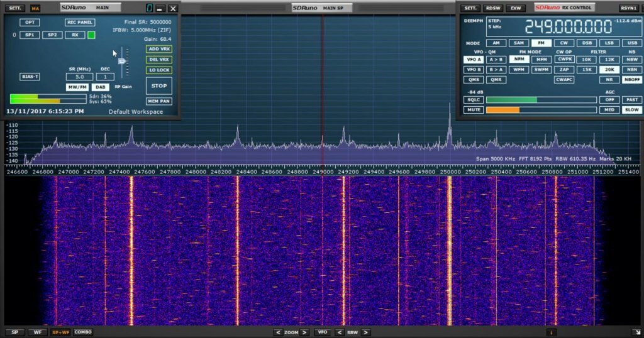Image resolution: width=644 pixels, height=338 pixels.
Task: Increase RBW with the right arrow
Action: 365,332
